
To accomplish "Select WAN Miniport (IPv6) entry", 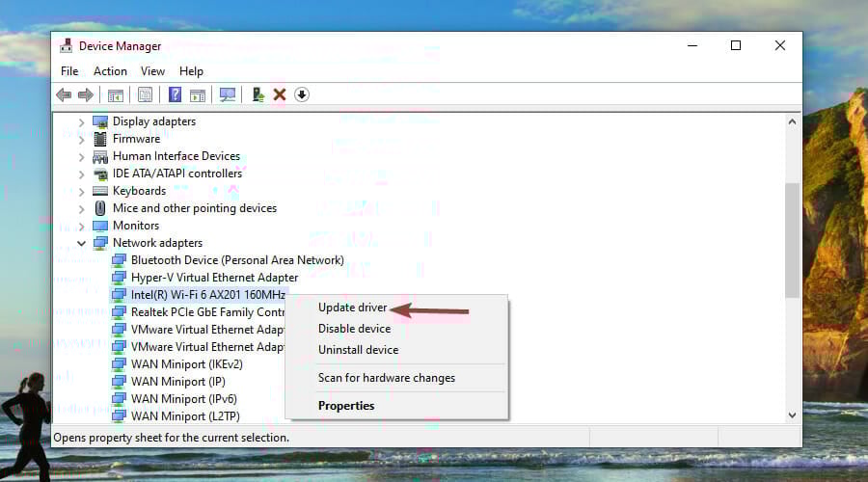I will point(184,399).
